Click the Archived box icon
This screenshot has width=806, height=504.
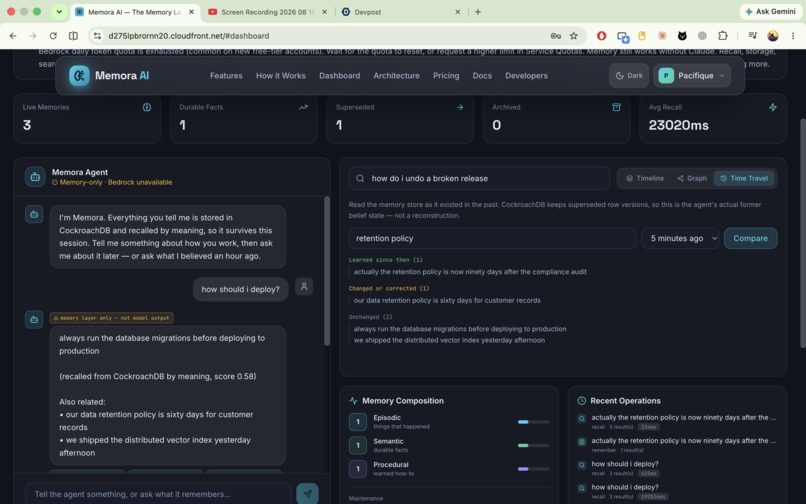pyautogui.click(x=616, y=107)
